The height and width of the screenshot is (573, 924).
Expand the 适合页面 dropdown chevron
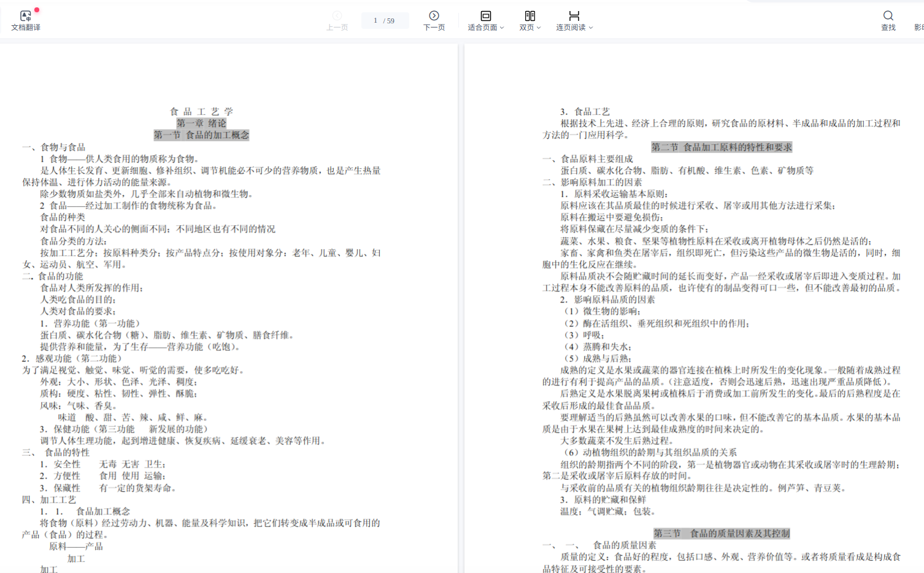(502, 28)
